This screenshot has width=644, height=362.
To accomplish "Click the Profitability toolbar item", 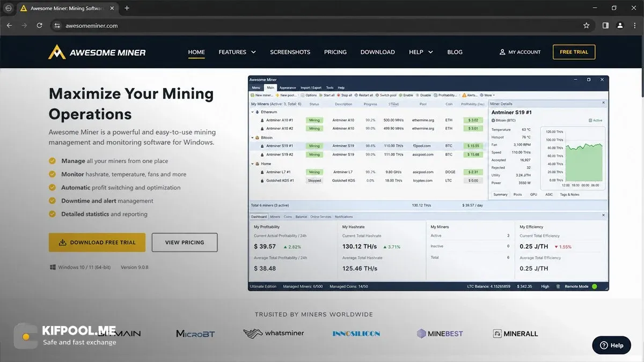I will point(446,95).
